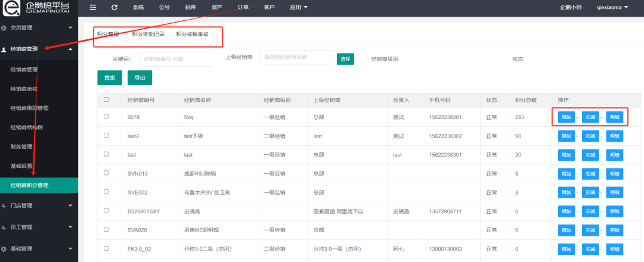
Task: Open 经销商审核 in the sidebar
Action: [24, 89]
